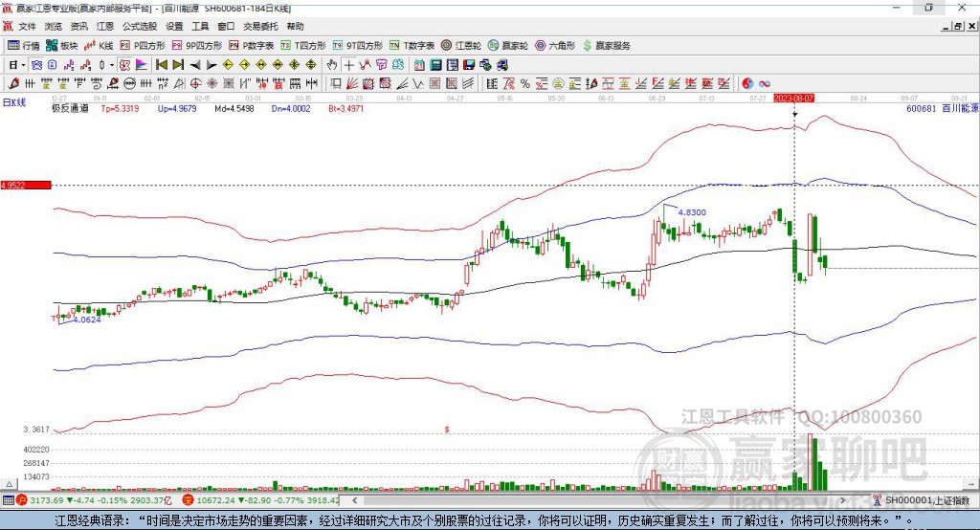Click the 4.0624 low price annotation
The width and height of the screenshot is (980, 530).
pyautogui.click(x=87, y=320)
